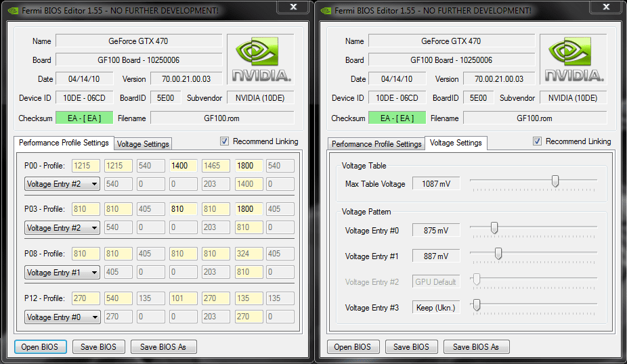Click the Max Table Voltage slider handle
The image size is (627, 364).
(x=555, y=181)
